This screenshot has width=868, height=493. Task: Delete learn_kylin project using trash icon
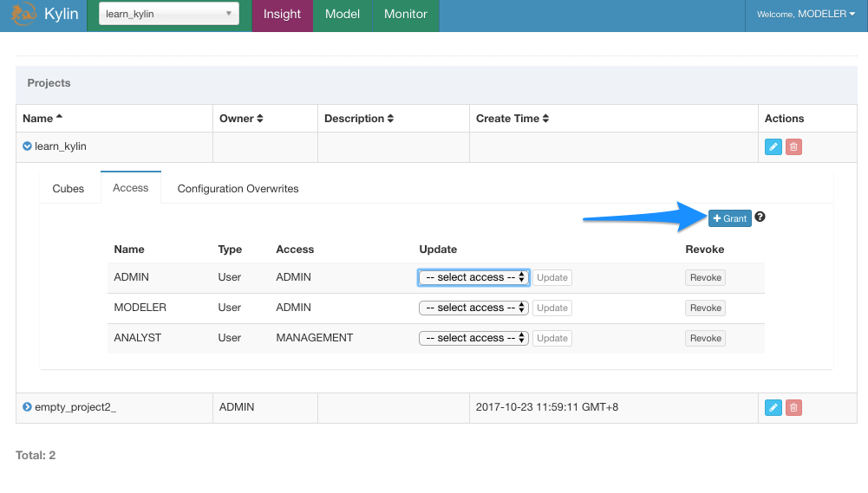point(793,147)
